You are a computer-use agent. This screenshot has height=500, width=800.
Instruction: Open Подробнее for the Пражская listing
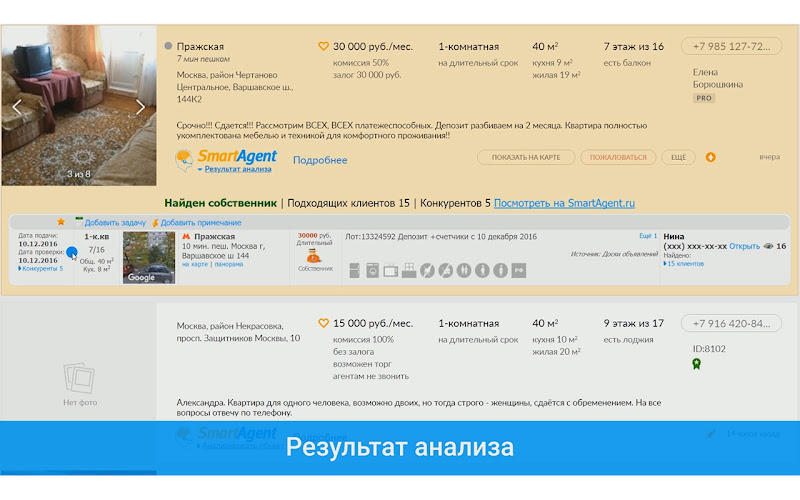click(320, 160)
